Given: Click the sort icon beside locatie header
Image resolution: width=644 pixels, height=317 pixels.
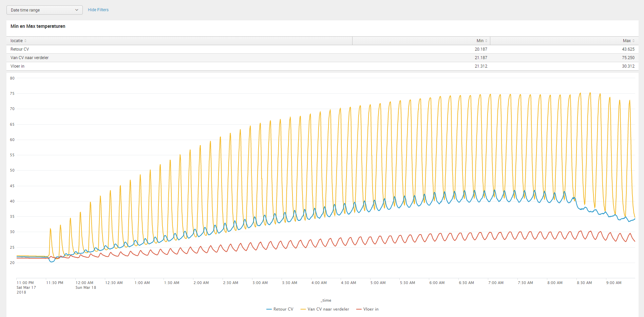Looking at the screenshot, I should click(25, 41).
